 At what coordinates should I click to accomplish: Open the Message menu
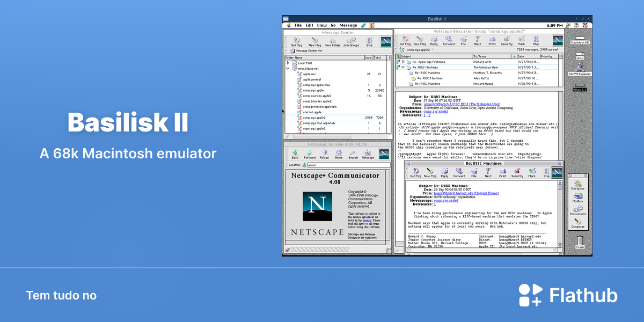point(348,25)
